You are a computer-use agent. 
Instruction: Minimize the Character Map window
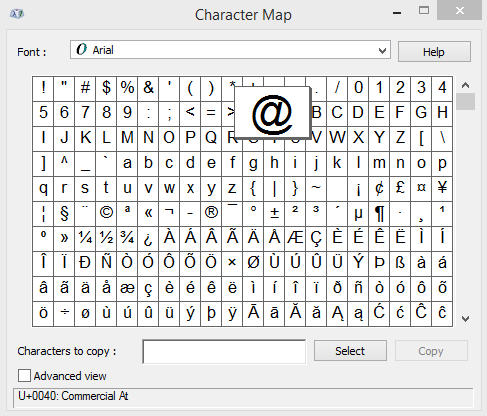pyautogui.click(x=397, y=13)
